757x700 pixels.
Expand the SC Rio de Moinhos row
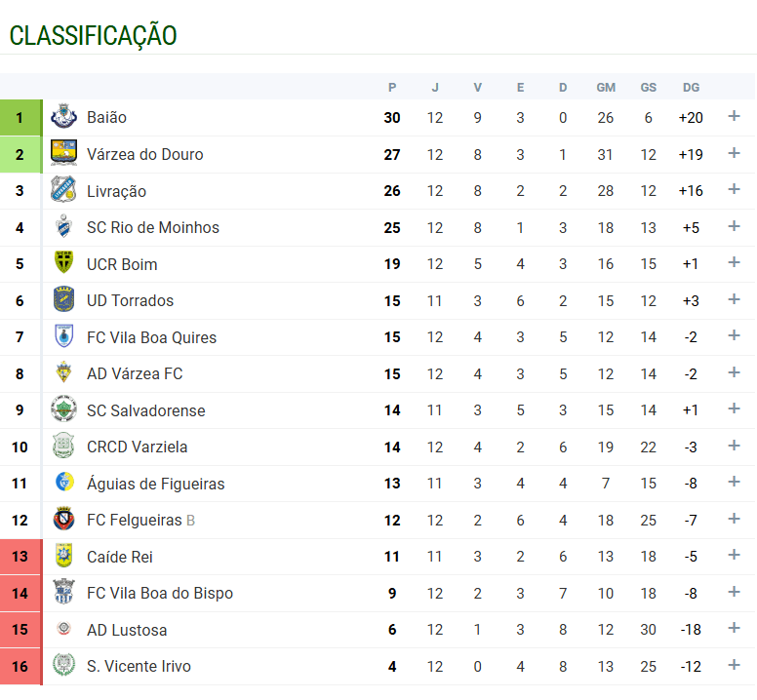click(735, 227)
